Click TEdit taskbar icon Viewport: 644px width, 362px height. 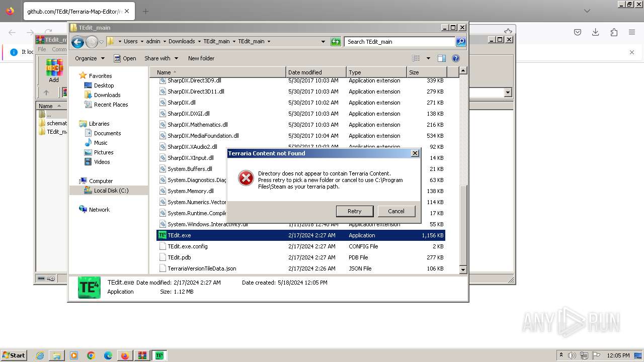(159, 355)
